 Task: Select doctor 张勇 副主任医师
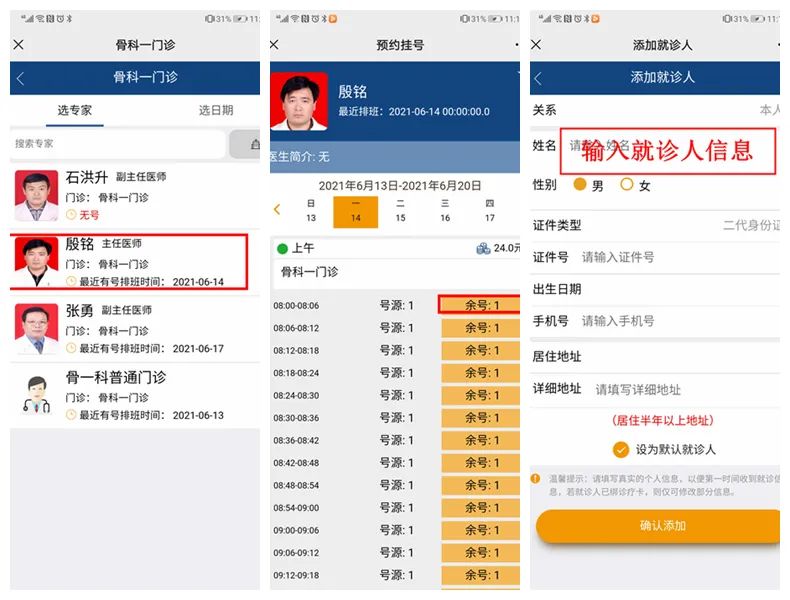135,328
